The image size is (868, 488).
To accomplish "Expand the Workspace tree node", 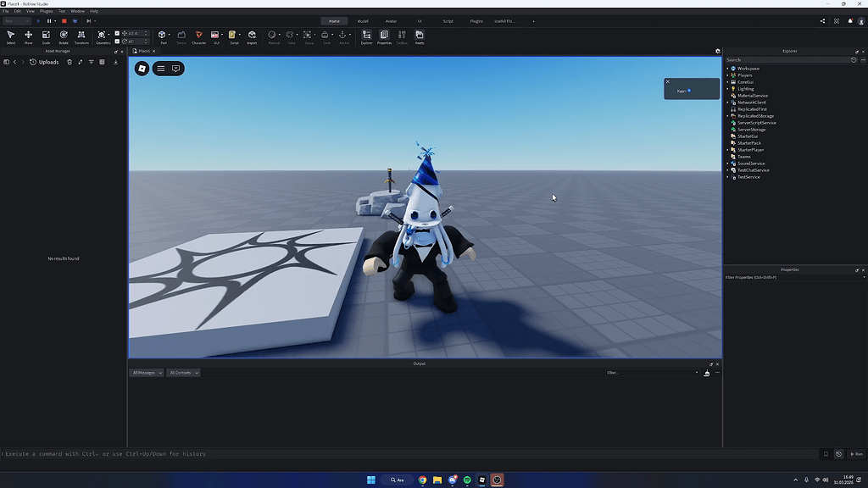I will click(727, 69).
